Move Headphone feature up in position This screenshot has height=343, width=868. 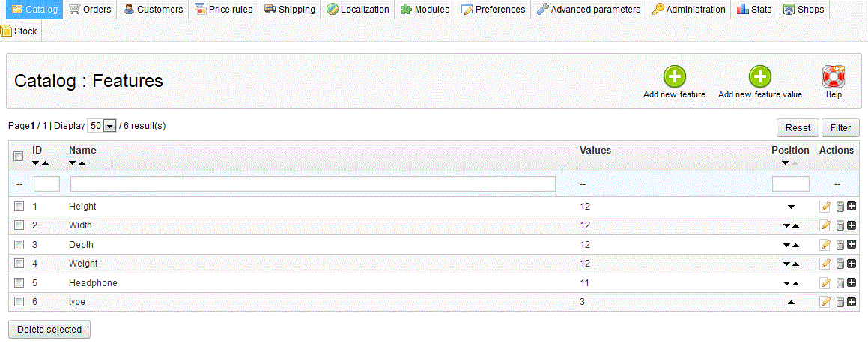(795, 284)
